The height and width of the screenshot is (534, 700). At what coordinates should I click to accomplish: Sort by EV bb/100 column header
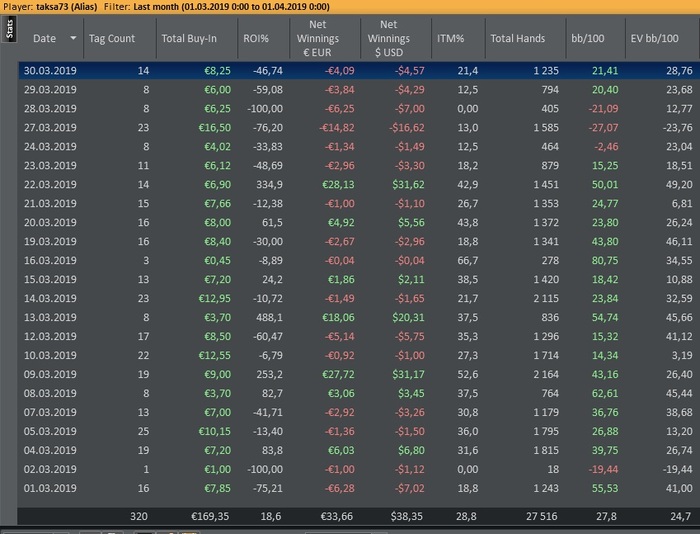click(655, 38)
